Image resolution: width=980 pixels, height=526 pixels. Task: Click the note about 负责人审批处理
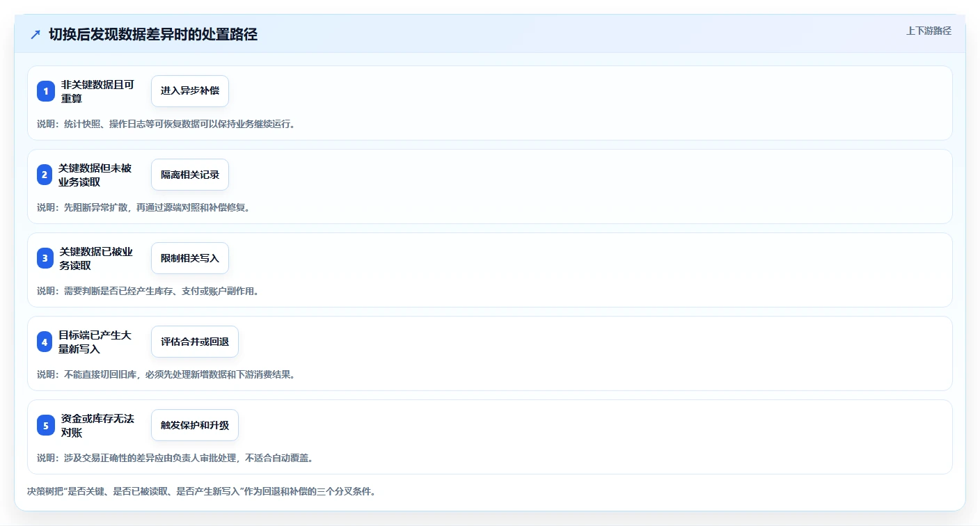pyautogui.click(x=175, y=458)
